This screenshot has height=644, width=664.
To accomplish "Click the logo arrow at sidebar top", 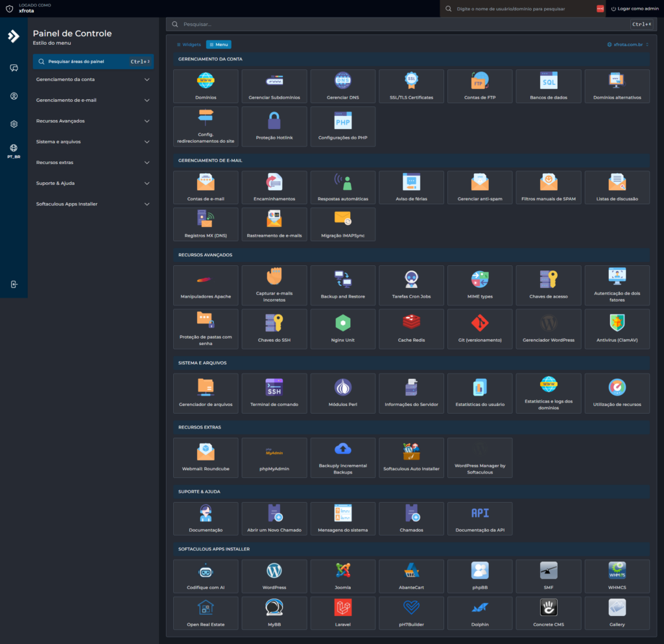I will pyautogui.click(x=14, y=36).
